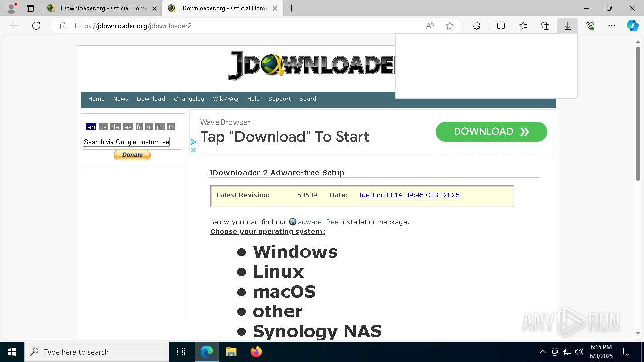Screen dimensions: 644x362
Task: Close the ad with X icon
Action: coord(193,150)
